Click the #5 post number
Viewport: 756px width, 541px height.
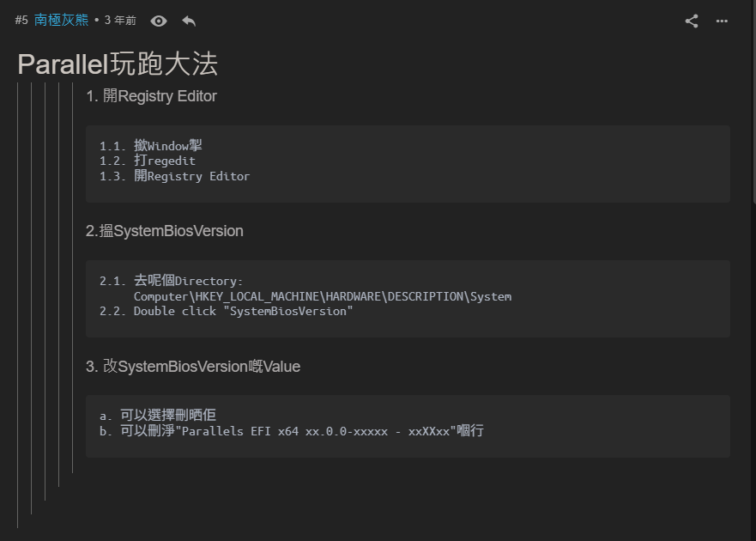(x=21, y=20)
